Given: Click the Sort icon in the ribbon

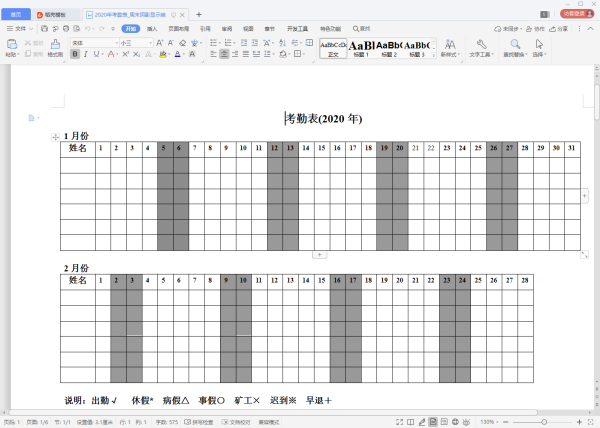Looking at the screenshot, I should point(282,43).
